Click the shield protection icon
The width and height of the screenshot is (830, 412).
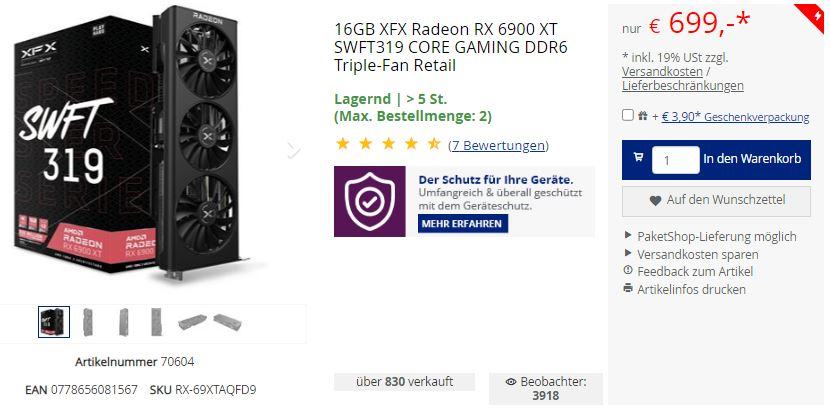[x=369, y=201]
